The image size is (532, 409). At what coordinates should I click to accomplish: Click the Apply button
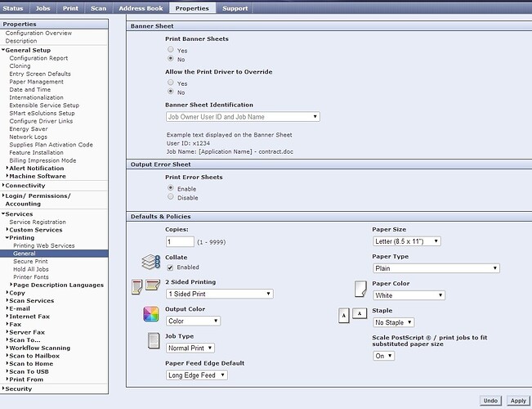(x=518, y=401)
